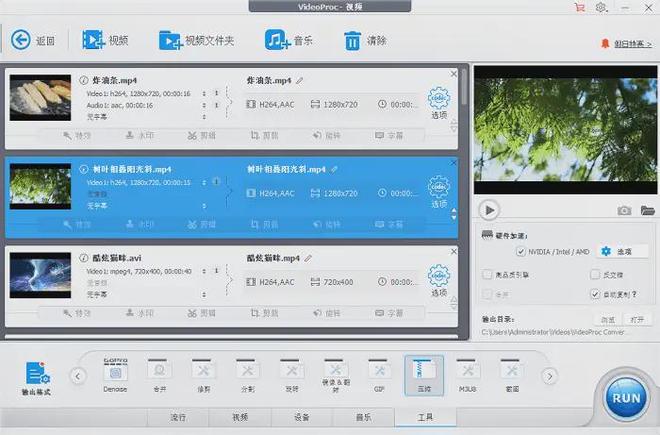Take a snapshot with the camera icon

[x=624, y=210]
